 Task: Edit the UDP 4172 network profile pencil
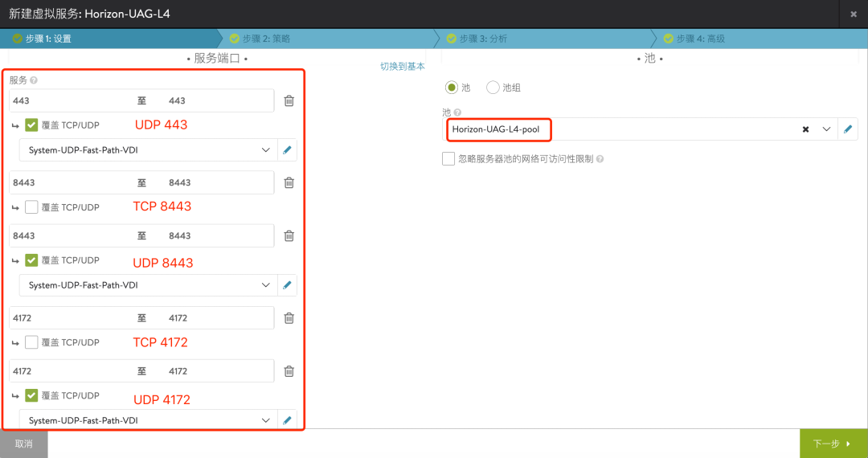287,420
